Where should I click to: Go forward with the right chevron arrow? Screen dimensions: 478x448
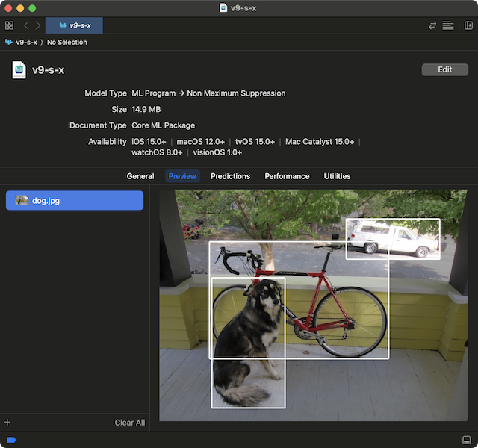(38, 25)
